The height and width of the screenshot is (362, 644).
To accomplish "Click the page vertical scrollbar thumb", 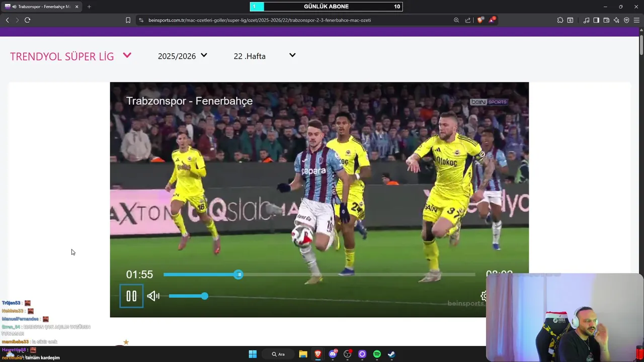I will coord(641,44).
